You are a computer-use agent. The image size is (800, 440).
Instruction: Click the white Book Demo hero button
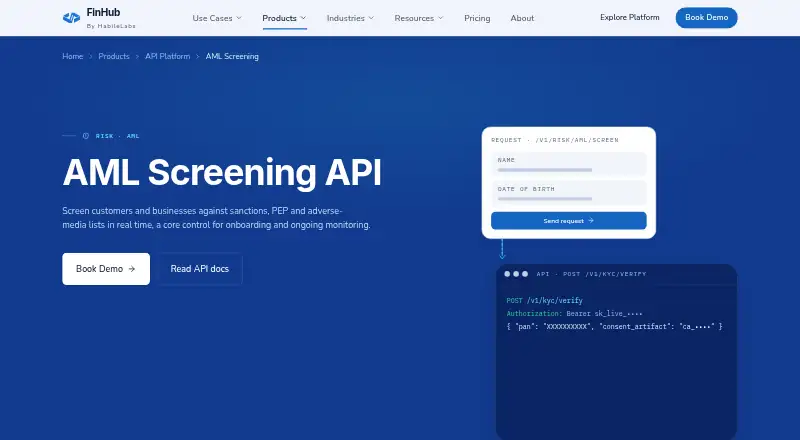(106, 268)
